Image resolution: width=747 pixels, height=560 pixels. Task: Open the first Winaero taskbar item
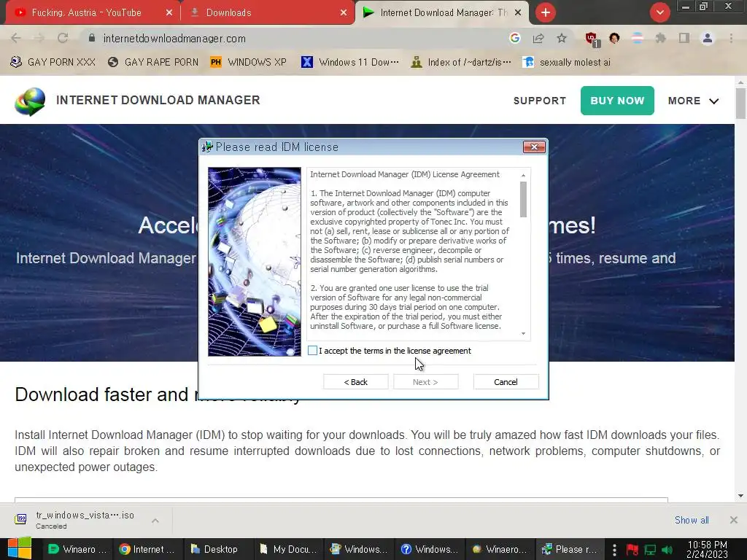click(x=77, y=550)
